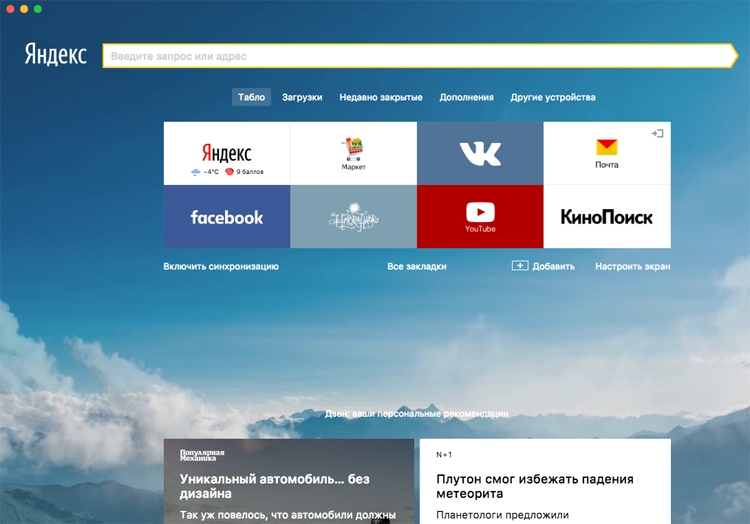This screenshot has width=750, height=524.
Task: Open the Популярная Механика article card
Action: [289, 481]
